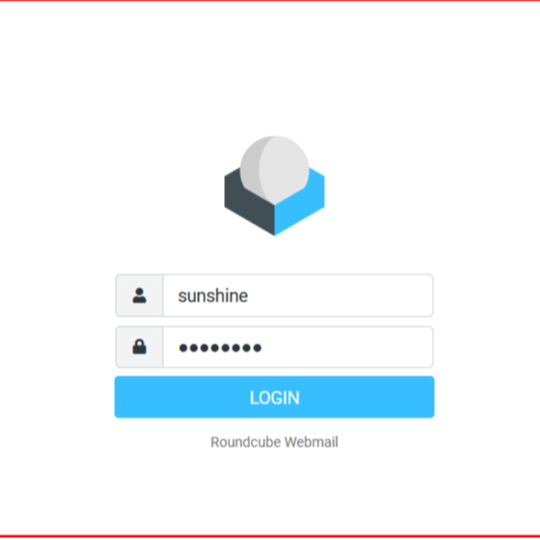
Task: Click the blue face of the cube logo
Action: [299, 203]
